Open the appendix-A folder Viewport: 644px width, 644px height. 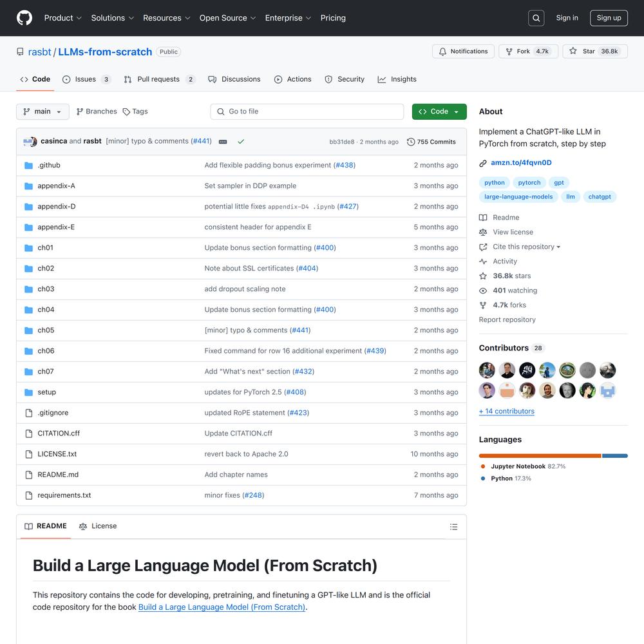pyautogui.click(x=56, y=186)
